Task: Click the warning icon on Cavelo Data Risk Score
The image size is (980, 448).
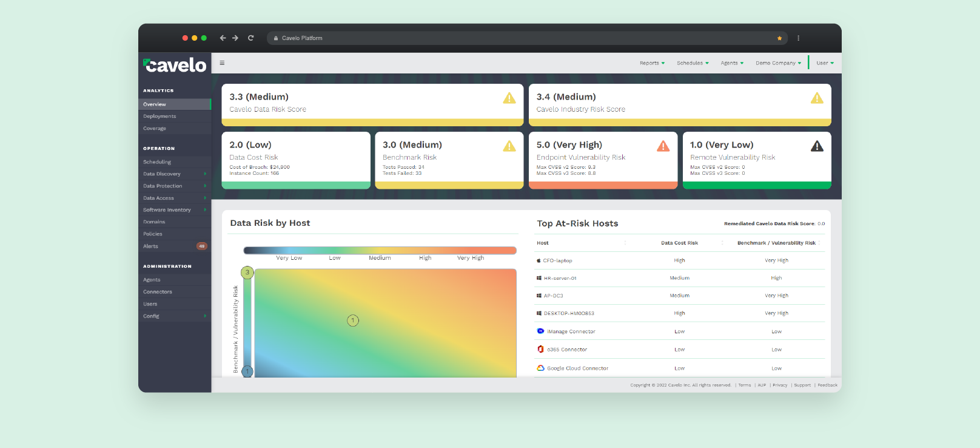Action: 509,98
